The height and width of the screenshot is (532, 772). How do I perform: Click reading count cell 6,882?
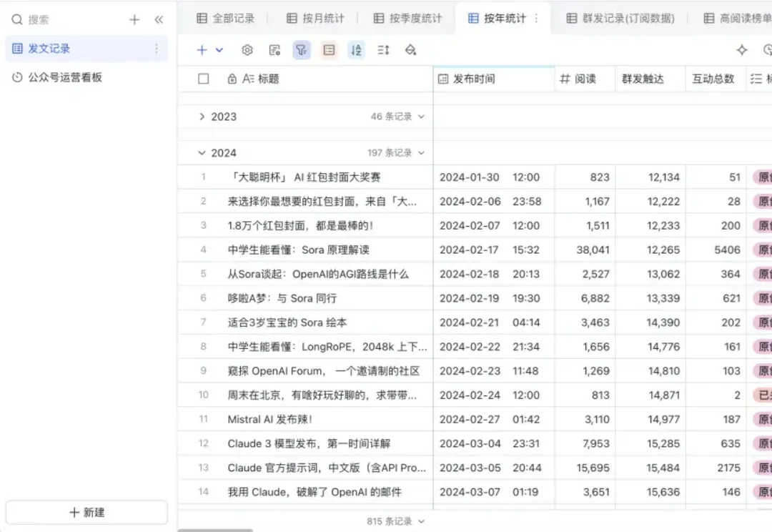click(x=585, y=298)
